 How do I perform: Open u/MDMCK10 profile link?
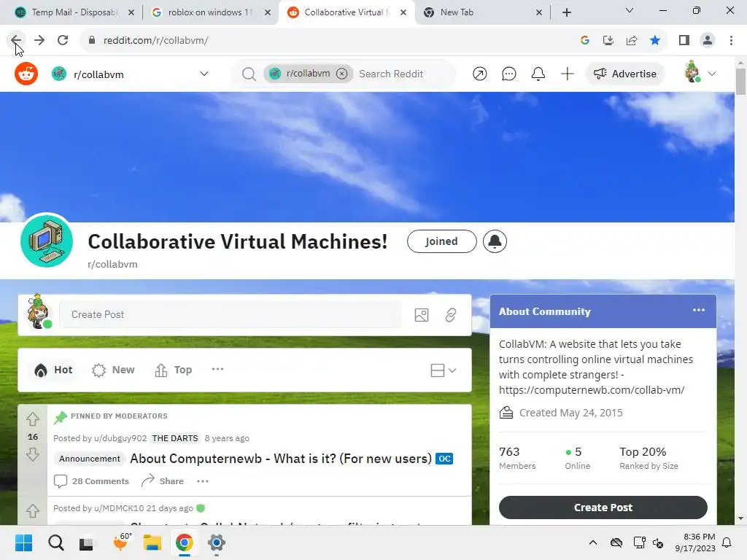[x=119, y=508]
